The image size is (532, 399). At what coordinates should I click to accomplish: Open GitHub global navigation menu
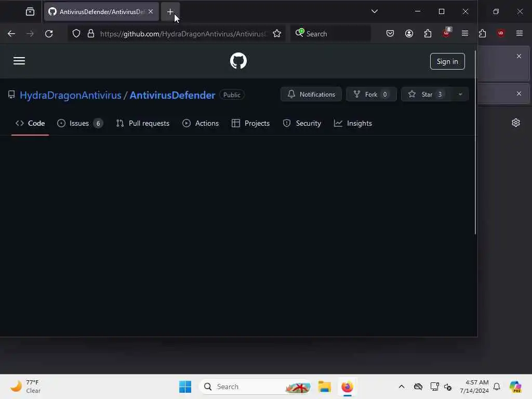19,61
